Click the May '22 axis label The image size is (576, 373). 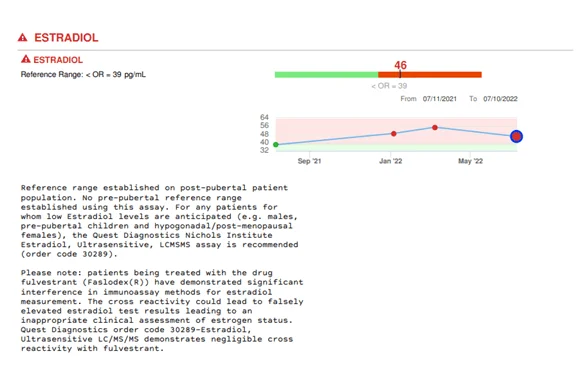click(470, 161)
